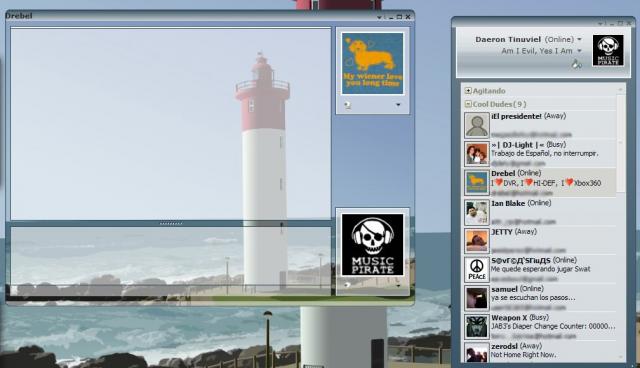
Task: Open the menu arrow in Drebel chat title bar
Action: (379, 17)
